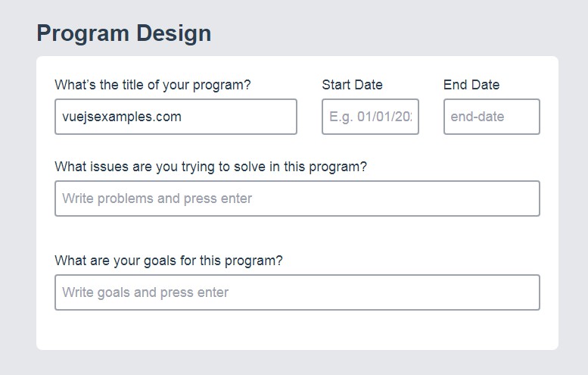Click the 'What's the title of your program?' label
This screenshot has width=588, height=375.
152,85
